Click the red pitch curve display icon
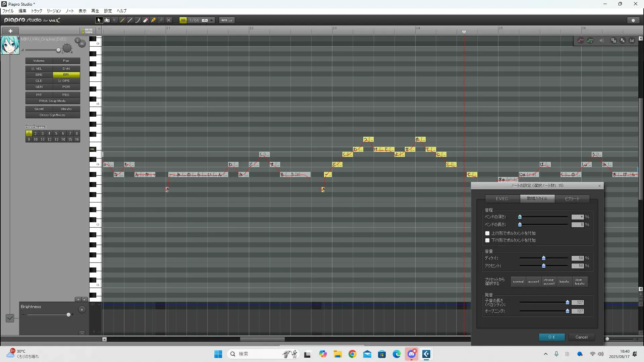Screen dimensions: 644x362 click(581, 41)
